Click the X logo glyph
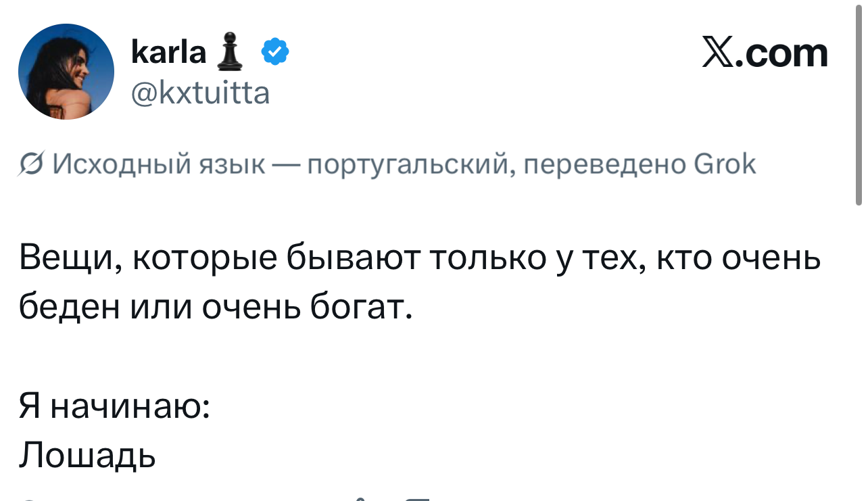 tap(719, 53)
